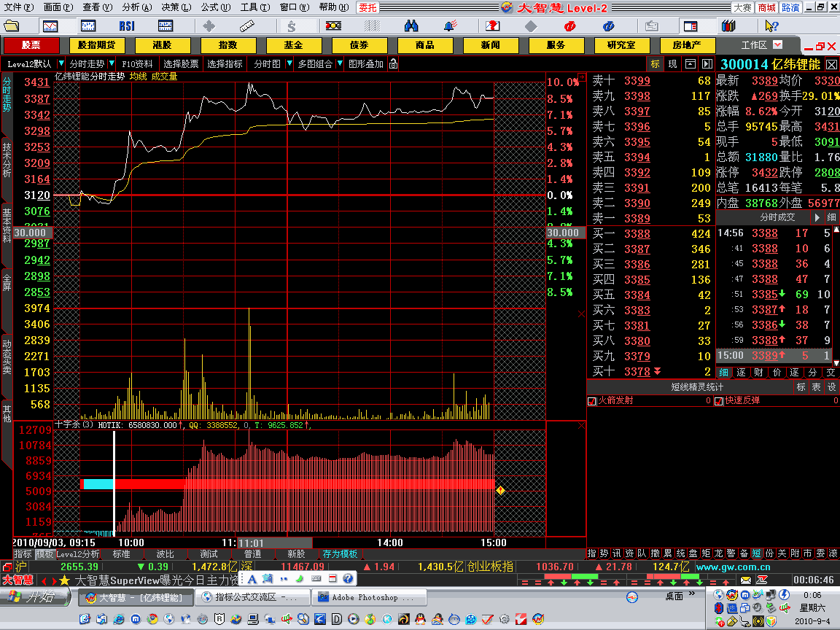Click the lock icon beside 图形叠加

tap(393, 63)
